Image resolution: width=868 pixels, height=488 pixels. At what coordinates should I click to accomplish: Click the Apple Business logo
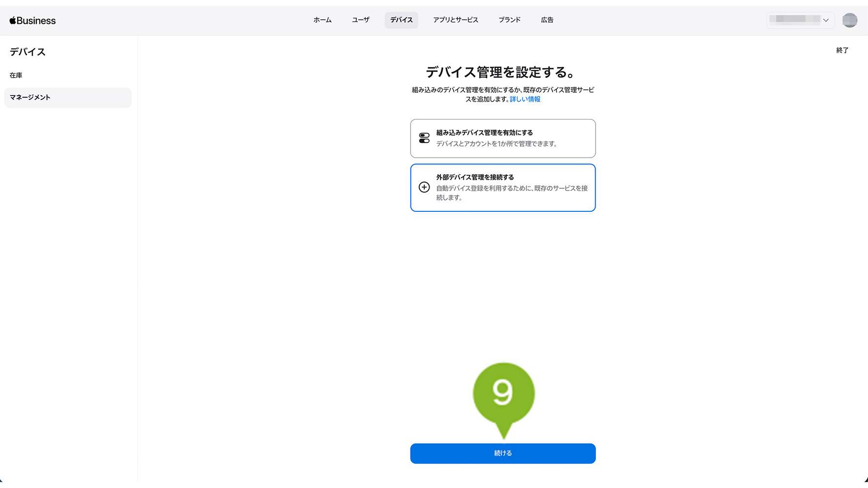point(33,20)
